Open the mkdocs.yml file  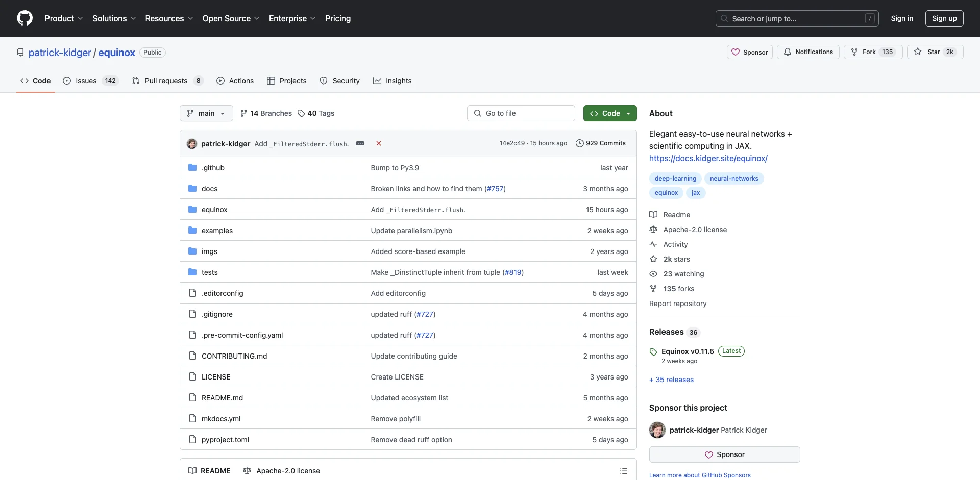[221, 419]
